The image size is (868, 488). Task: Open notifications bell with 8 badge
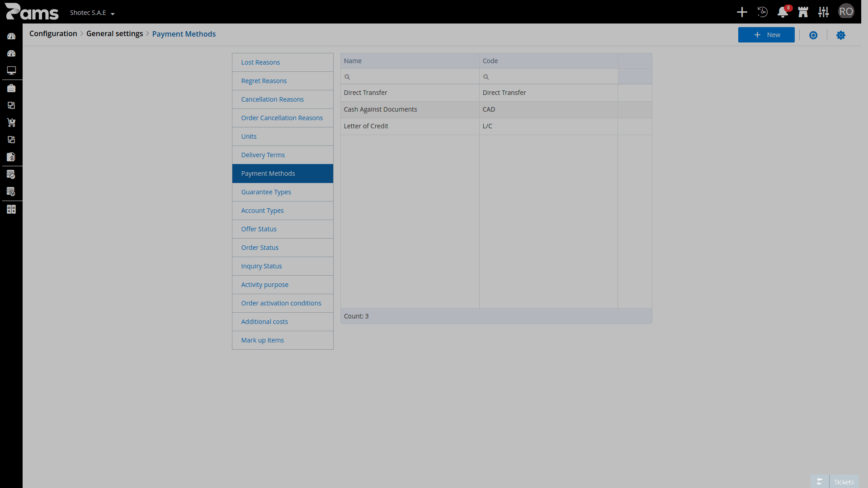click(x=783, y=12)
